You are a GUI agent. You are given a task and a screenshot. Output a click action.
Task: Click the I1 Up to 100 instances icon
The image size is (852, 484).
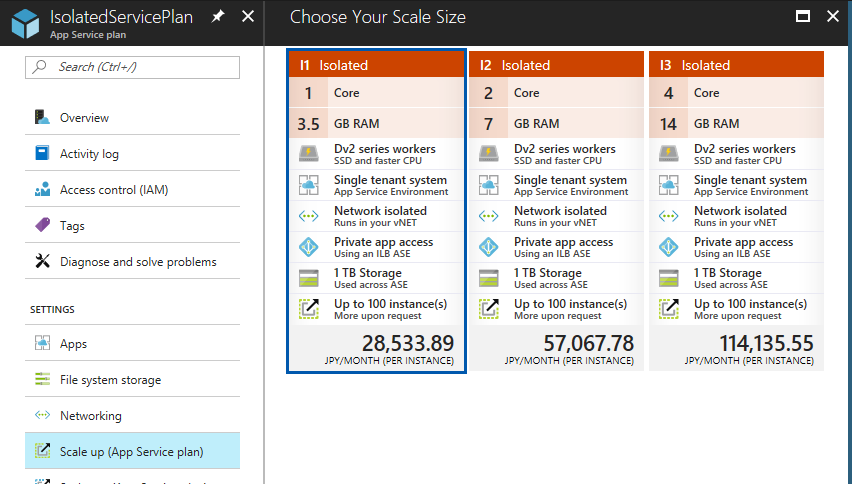click(309, 309)
